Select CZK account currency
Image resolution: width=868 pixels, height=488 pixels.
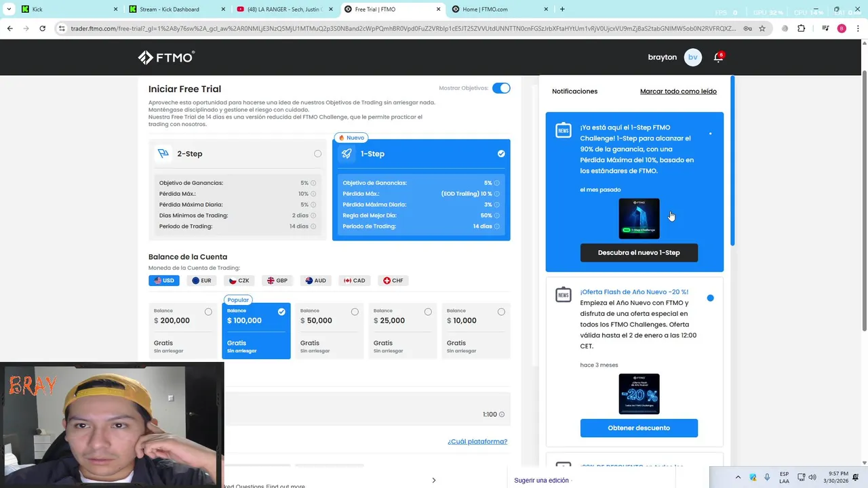tap(239, 281)
